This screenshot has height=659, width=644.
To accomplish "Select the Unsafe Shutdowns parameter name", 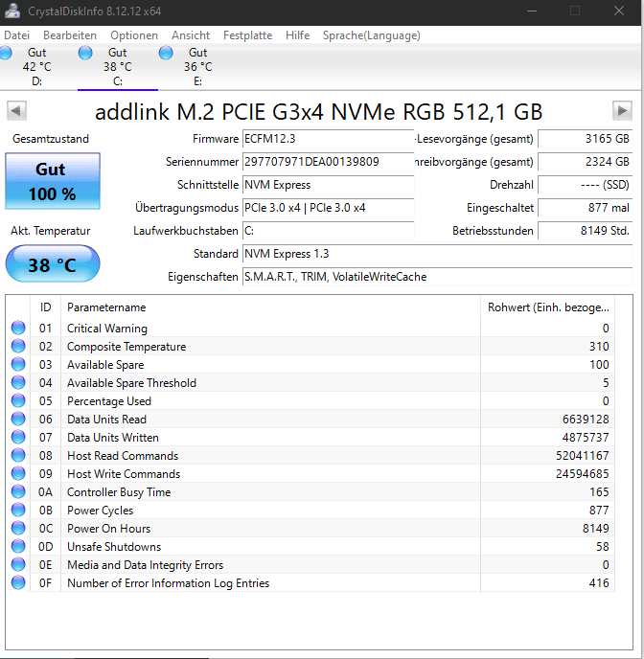I will point(114,547).
